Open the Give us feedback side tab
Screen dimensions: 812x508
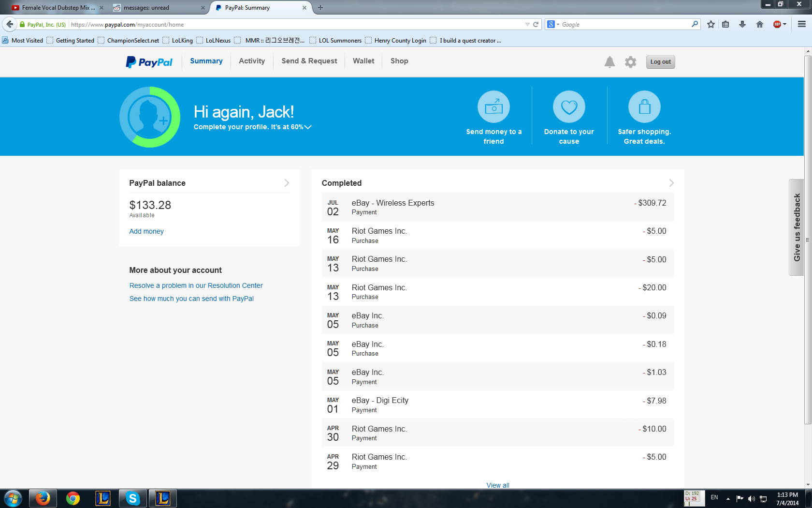coord(797,227)
